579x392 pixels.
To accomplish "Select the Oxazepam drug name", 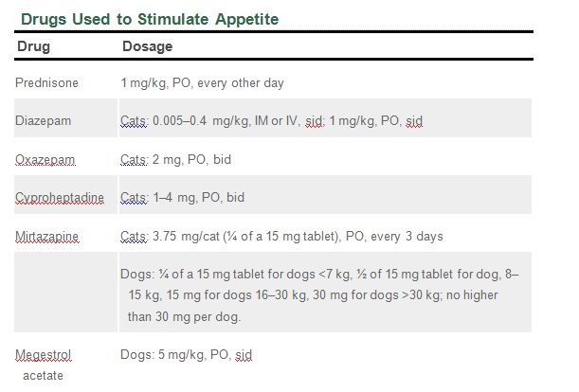I will pyautogui.click(x=44, y=159).
